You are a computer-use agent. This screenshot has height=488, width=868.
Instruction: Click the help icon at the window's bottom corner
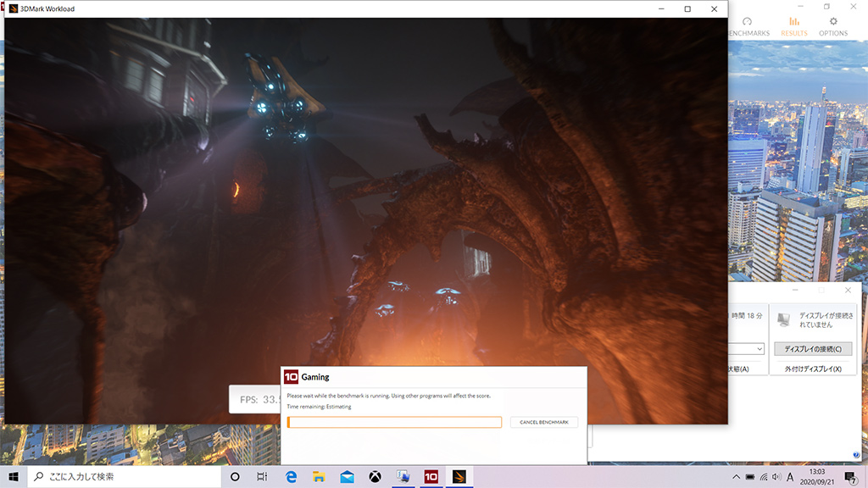[856, 455]
